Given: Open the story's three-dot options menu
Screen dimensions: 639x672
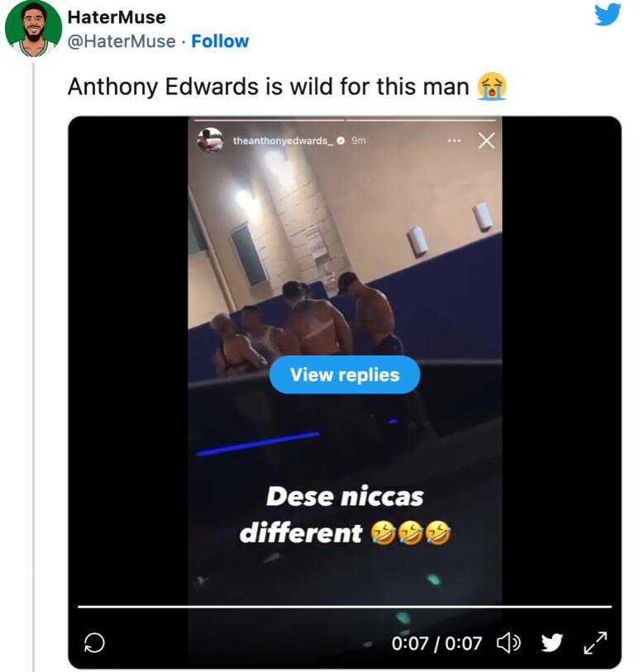Looking at the screenshot, I should click(x=454, y=141).
